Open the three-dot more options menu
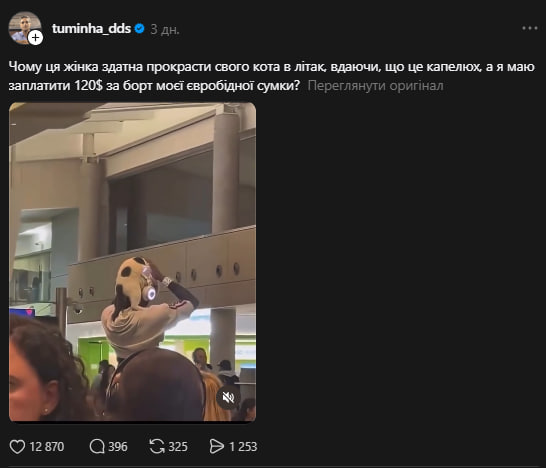 pyautogui.click(x=530, y=28)
